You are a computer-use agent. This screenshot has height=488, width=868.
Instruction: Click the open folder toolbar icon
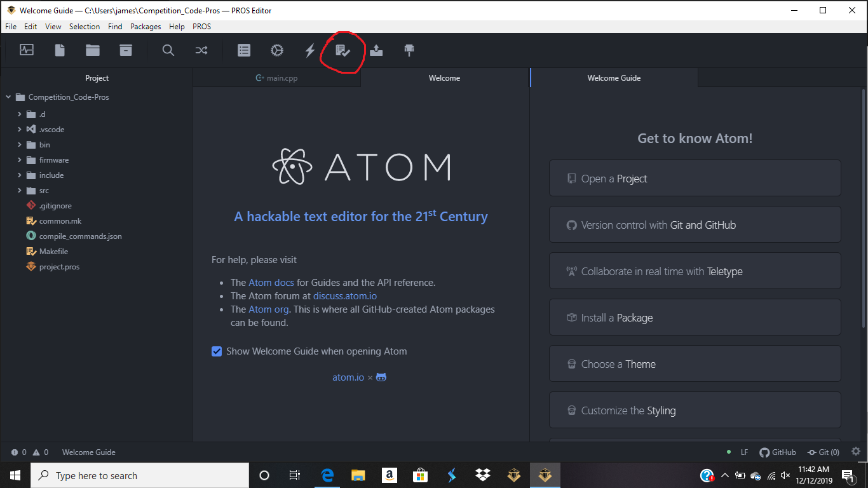(93, 50)
